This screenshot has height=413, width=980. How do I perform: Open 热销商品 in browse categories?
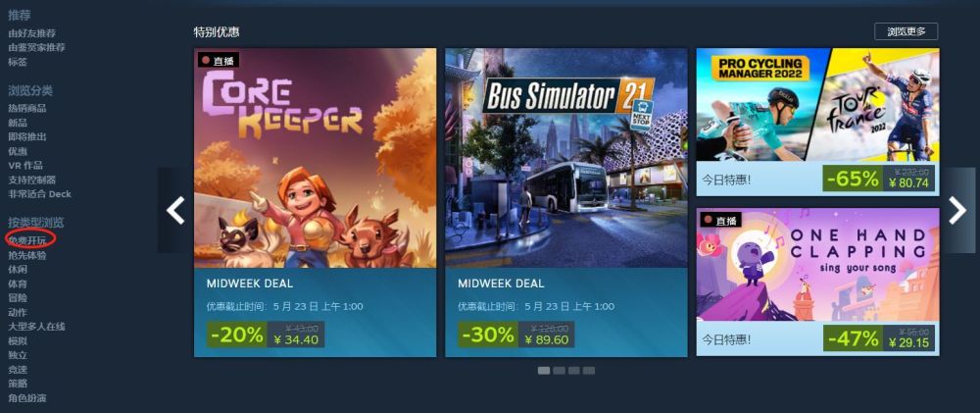pos(26,108)
